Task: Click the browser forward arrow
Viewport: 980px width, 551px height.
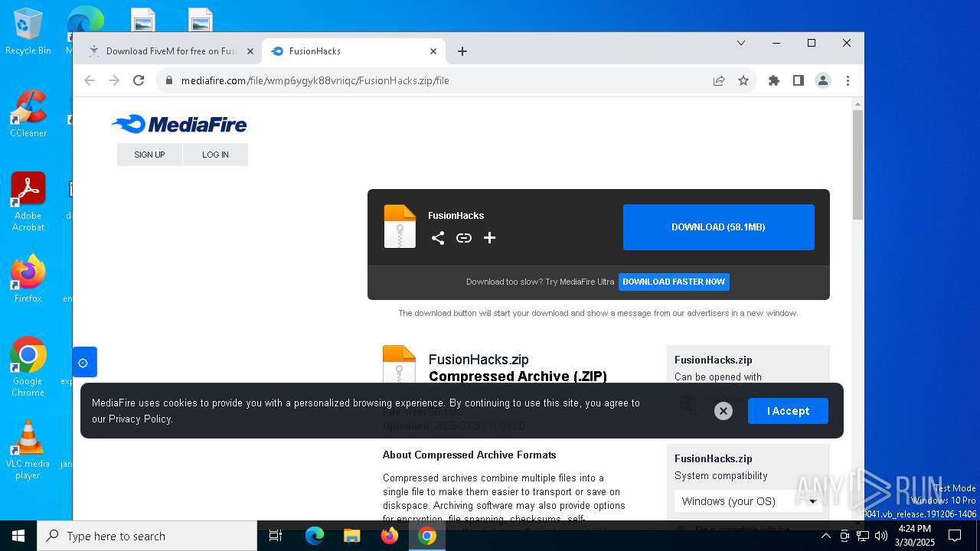Action: 114,80
